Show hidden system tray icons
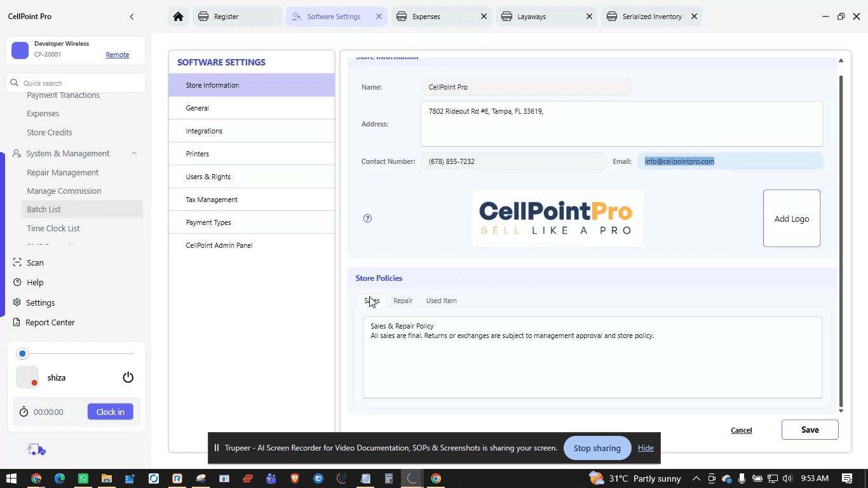This screenshot has width=868, height=488. (x=696, y=478)
